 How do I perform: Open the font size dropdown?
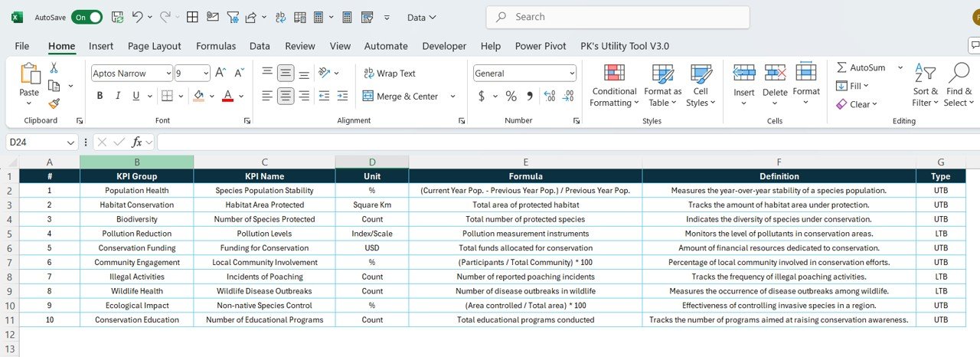[192, 74]
